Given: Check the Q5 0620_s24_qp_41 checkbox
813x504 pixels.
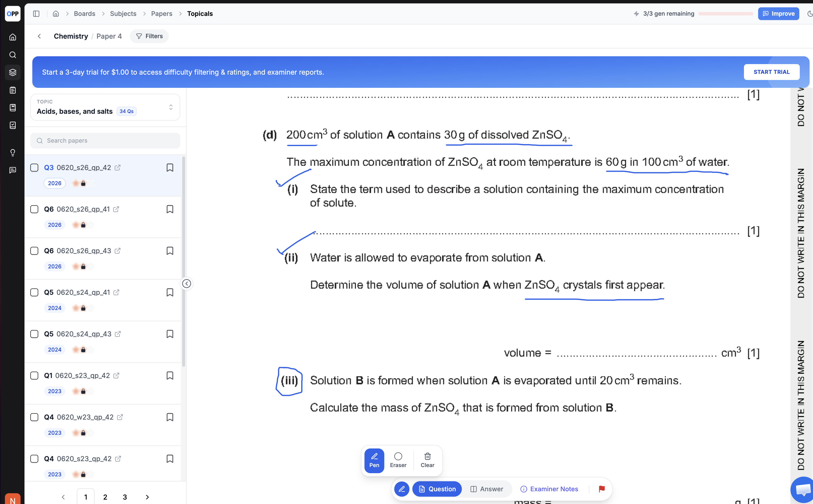Looking at the screenshot, I should [x=34, y=292].
